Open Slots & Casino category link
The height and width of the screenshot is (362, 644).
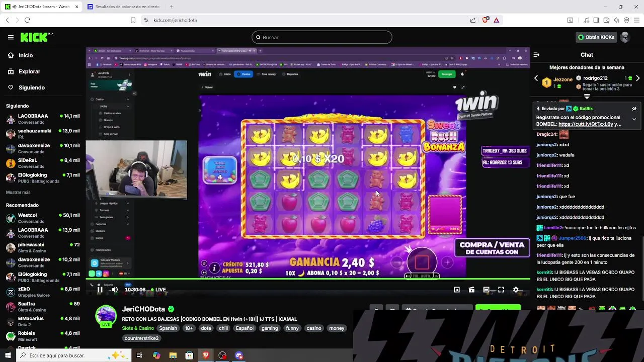138,328
